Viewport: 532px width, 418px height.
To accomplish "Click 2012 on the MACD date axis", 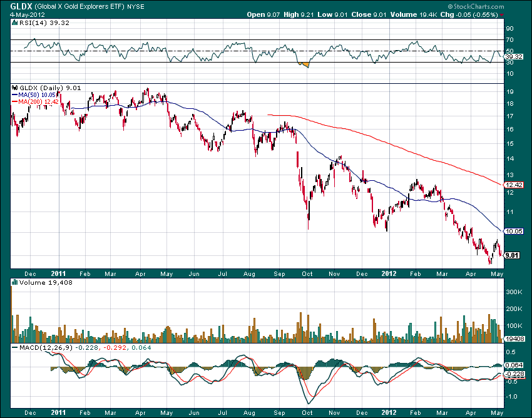I will click(389, 412).
